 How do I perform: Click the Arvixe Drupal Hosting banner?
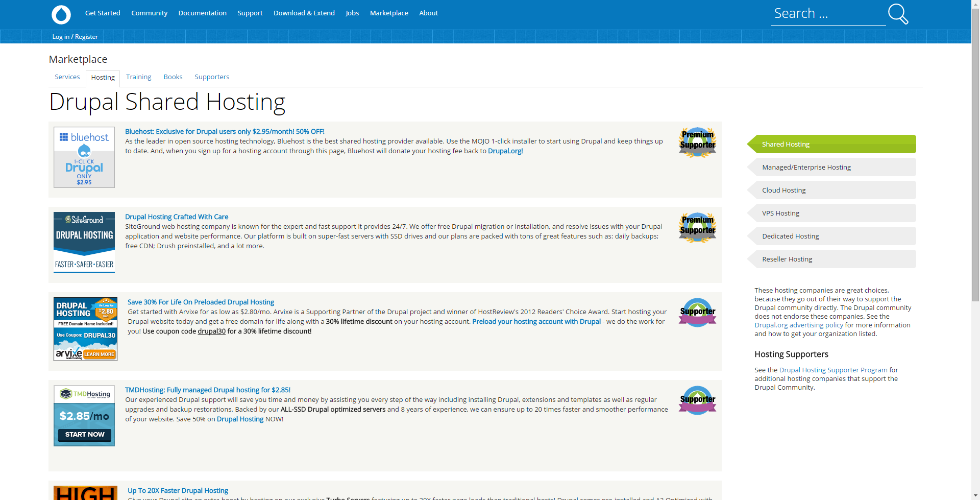pos(85,328)
